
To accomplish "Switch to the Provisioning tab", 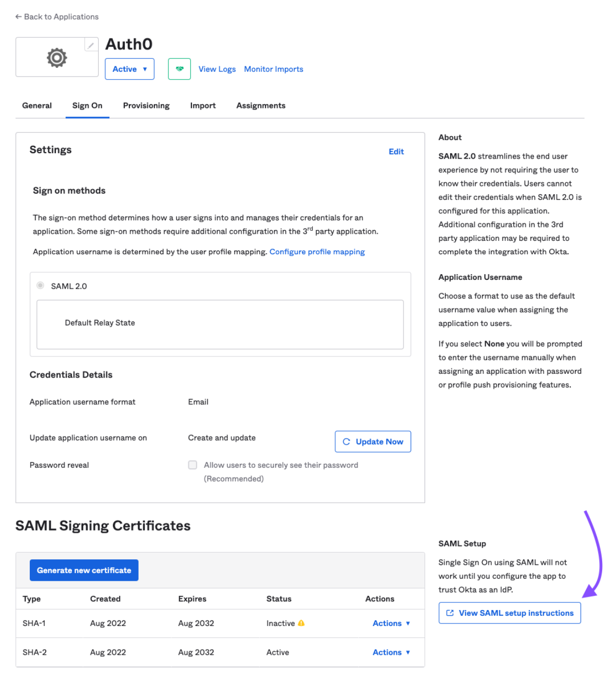I will click(x=146, y=105).
